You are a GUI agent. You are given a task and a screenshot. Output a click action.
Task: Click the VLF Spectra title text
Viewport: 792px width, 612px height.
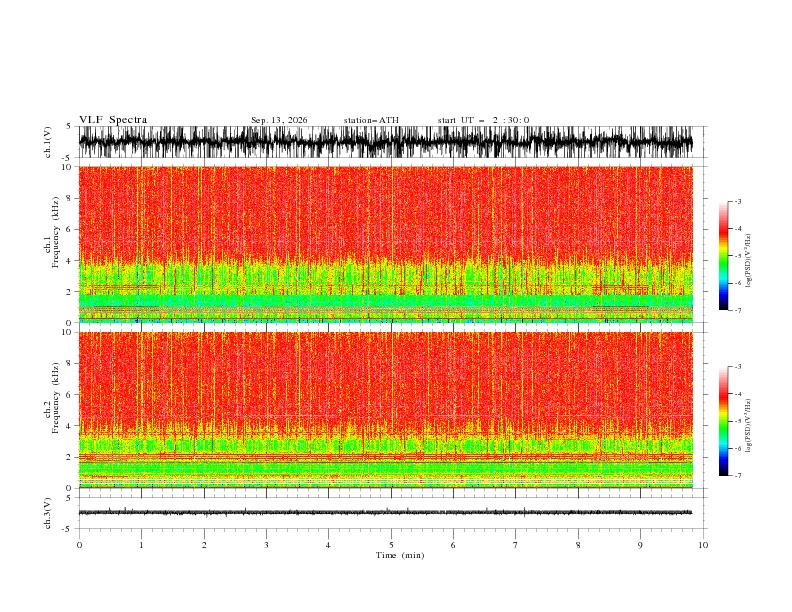pos(113,120)
